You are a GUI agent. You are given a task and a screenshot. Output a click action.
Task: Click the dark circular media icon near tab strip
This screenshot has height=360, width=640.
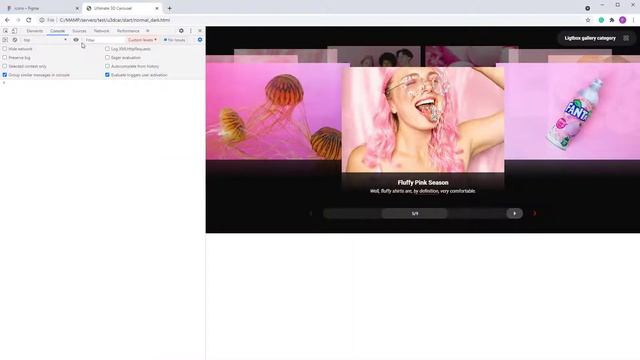(588, 8)
